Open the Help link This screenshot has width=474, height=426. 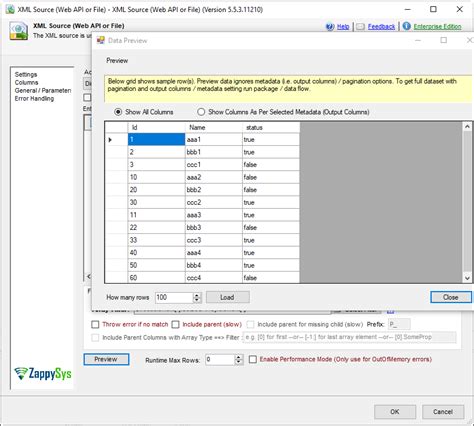click(x=343, y=27)
